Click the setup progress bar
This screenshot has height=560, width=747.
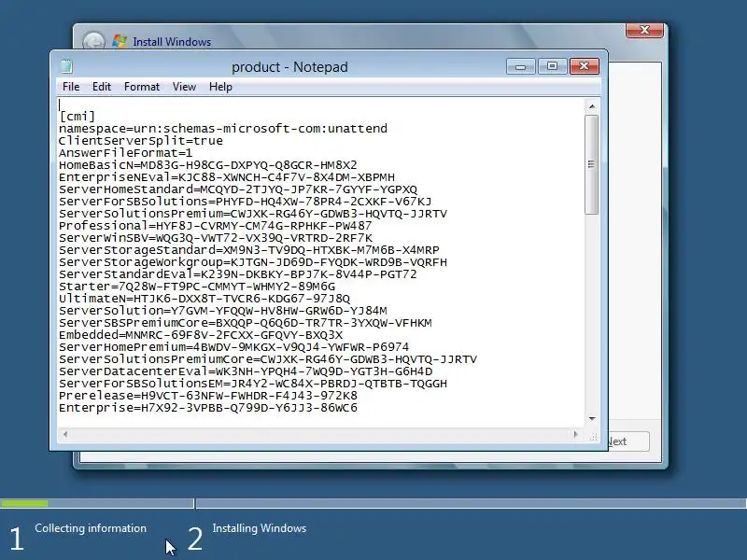373,503
